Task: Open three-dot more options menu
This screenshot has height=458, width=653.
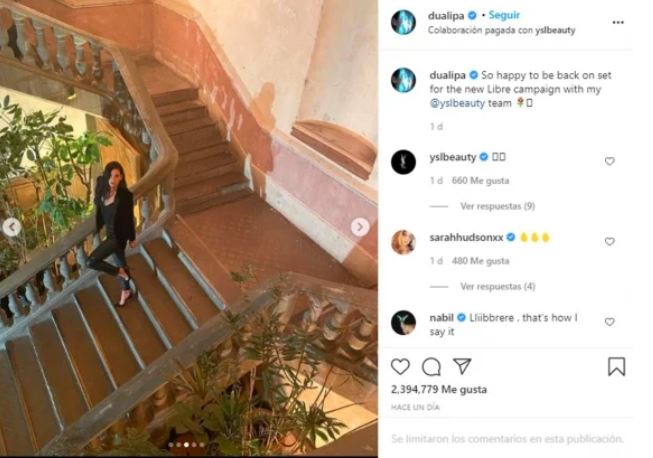Action: tap(618, 22)
